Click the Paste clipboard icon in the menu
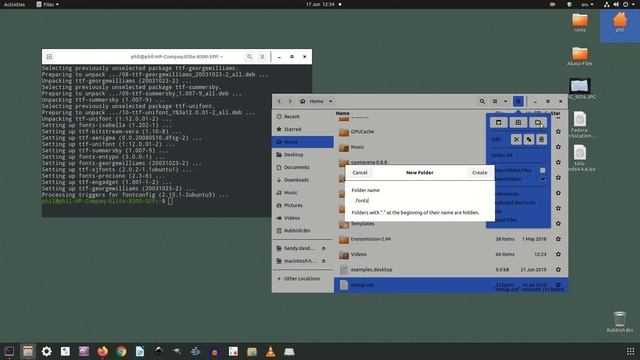Image resolution: width=640 pixels, height=360 pixels. 541,140
